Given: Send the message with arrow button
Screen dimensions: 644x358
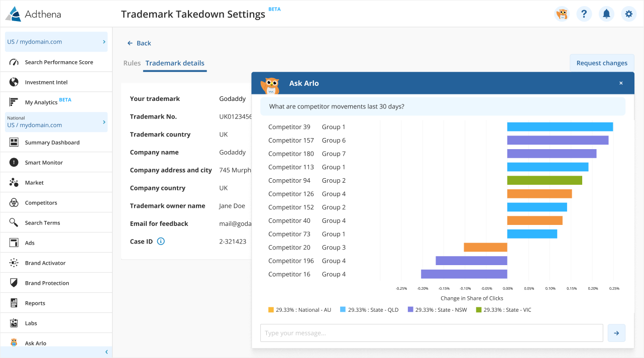Looking at the screenshot, I should coord(616,333).
